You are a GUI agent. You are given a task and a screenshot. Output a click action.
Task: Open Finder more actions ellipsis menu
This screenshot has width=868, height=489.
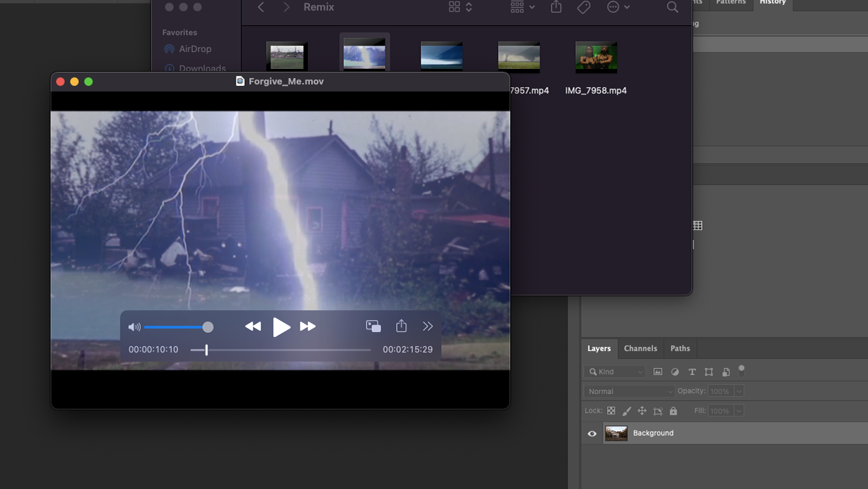618,7
